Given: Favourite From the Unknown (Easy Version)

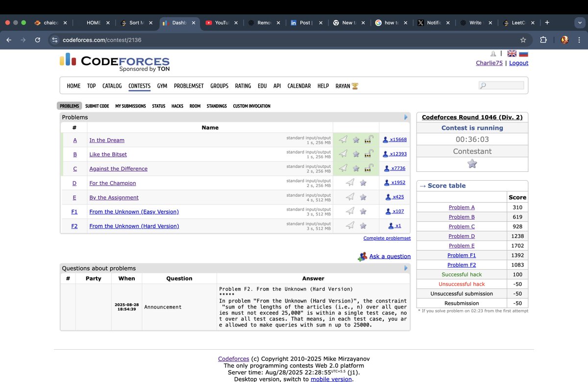Looking at the screenshot, I should tap(363, 212).
